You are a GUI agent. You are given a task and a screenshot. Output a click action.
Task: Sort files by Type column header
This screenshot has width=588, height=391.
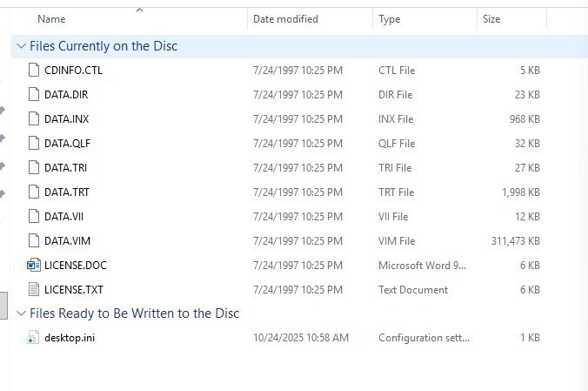coord(389,19)
